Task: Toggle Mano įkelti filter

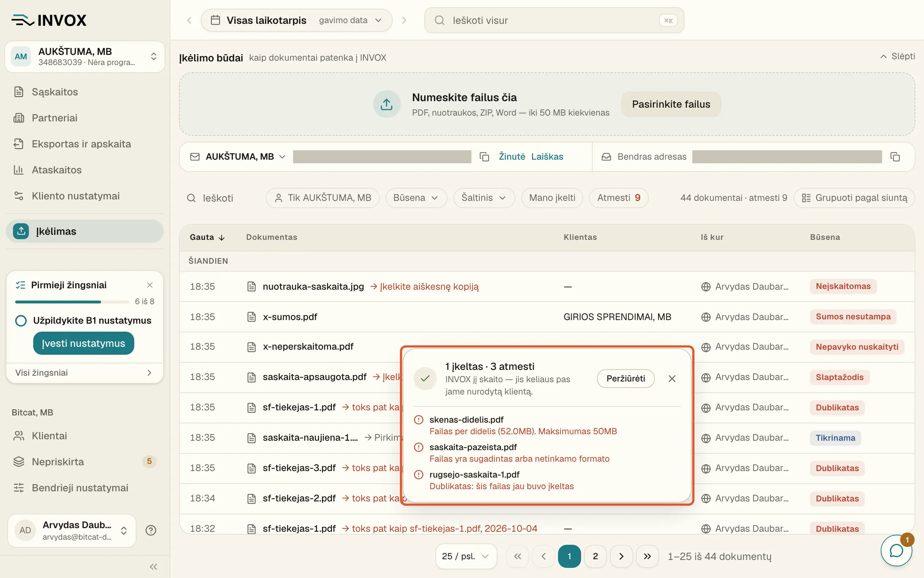Action: 552,198
